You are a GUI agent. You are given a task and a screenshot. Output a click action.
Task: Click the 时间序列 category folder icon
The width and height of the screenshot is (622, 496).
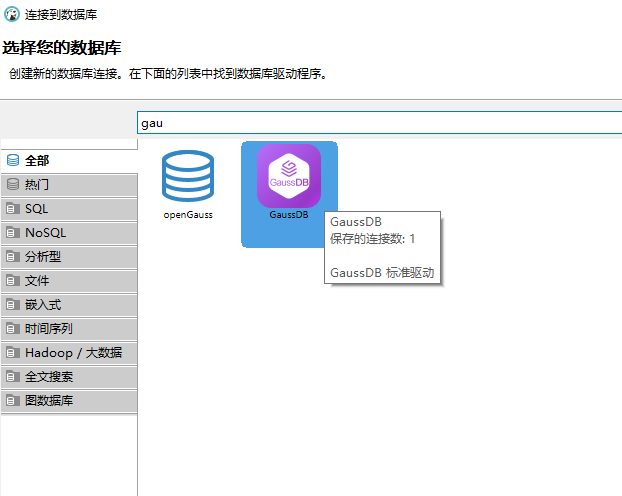click(x=13, y=329)
